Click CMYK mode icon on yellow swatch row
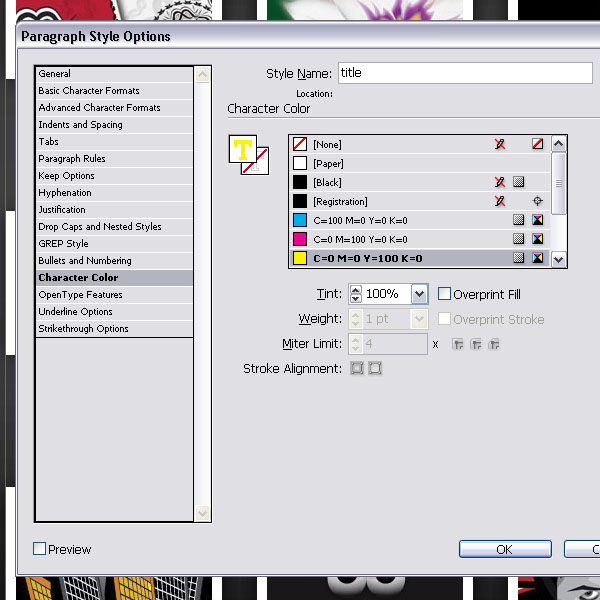Screen dimensions: 600x600 point(538,258)
